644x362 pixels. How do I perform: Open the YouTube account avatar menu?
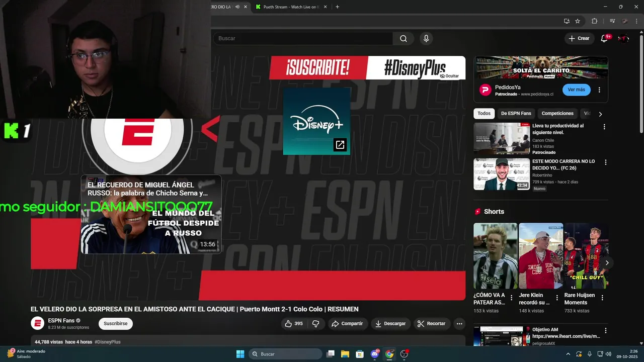[x=623, y=38]
